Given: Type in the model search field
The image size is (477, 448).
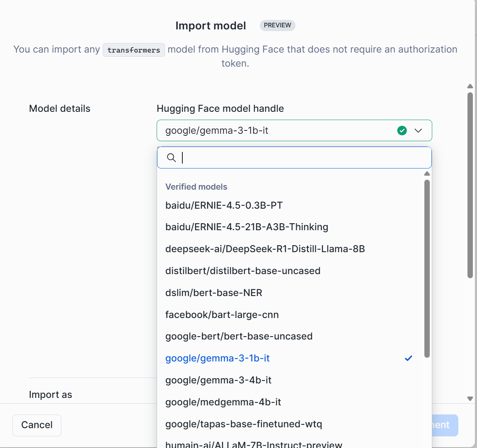Looking at the screenshot, I should 303,157.
